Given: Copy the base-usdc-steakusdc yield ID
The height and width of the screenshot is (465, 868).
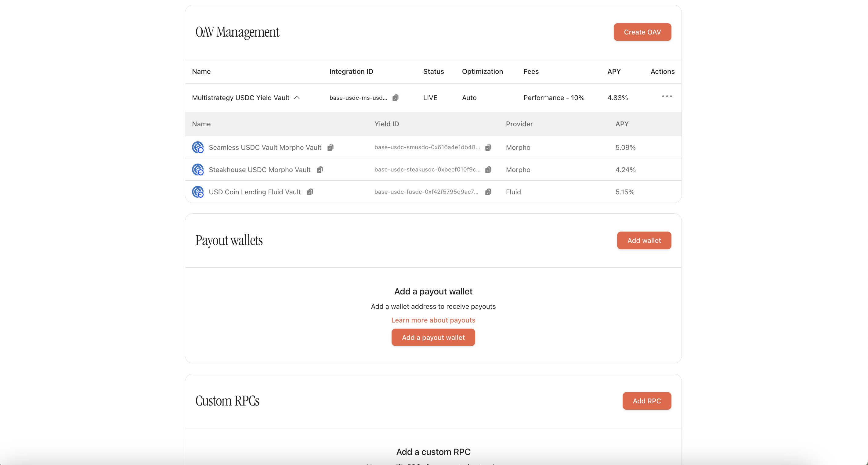Looking at the screenshot, I should (488, 169).
